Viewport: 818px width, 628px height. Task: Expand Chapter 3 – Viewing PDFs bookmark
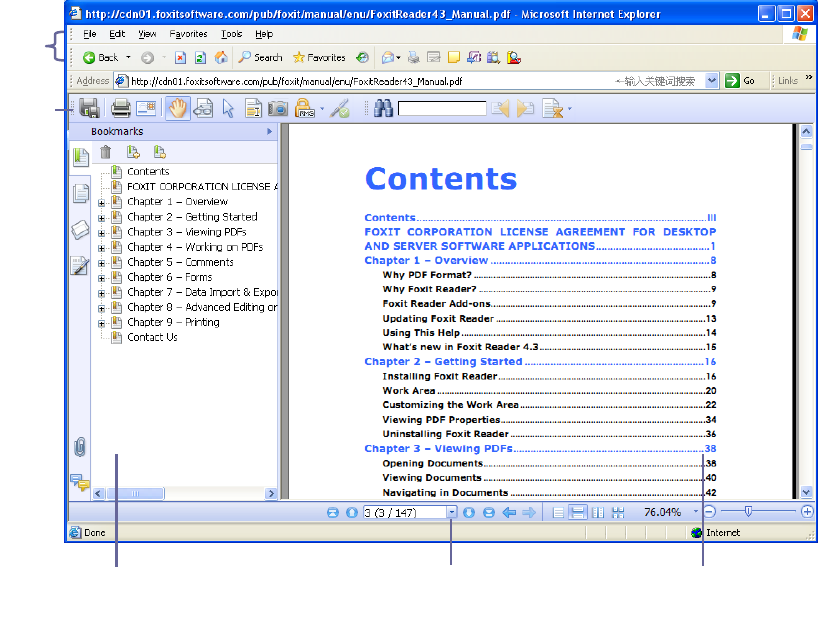click(102, 233)
